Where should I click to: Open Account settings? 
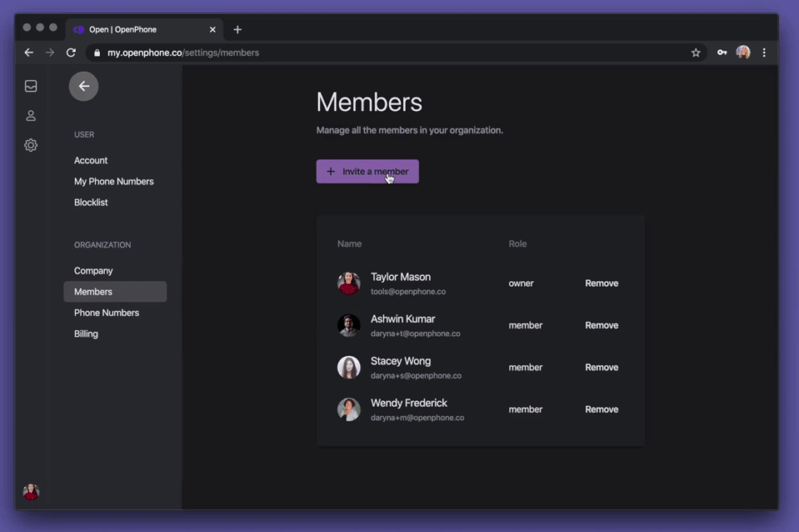pos(91,160)
